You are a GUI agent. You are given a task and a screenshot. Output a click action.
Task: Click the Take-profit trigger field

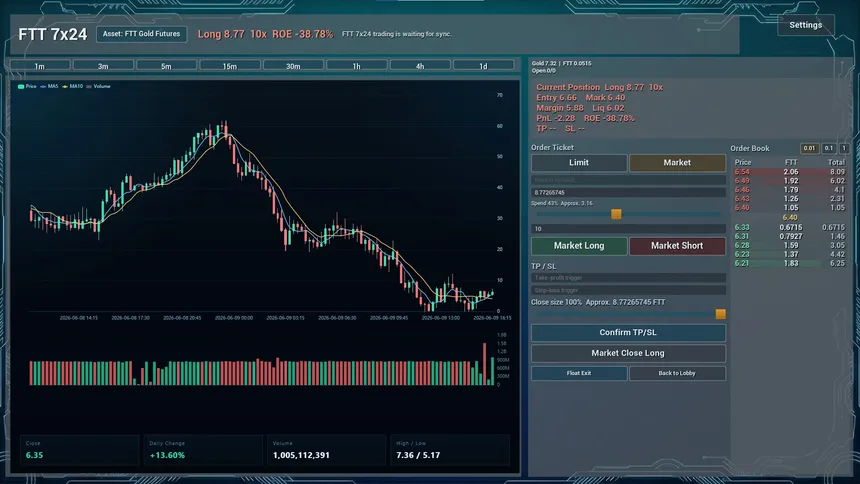629,278
